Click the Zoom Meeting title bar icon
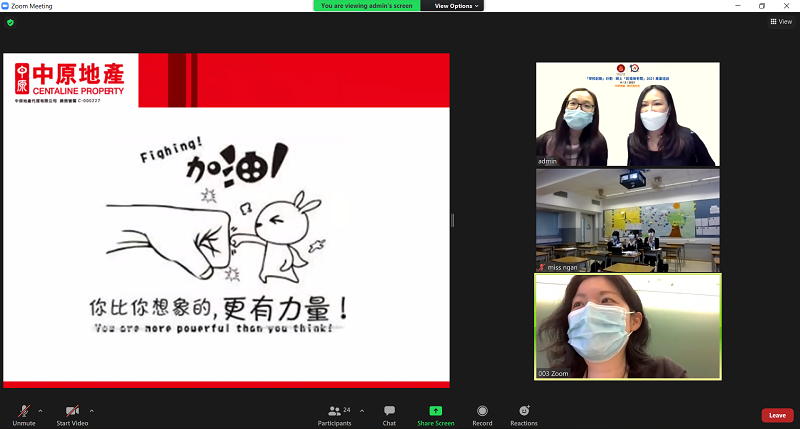The height and width of the screenshot is (429, 800). (x=6, y=6)
